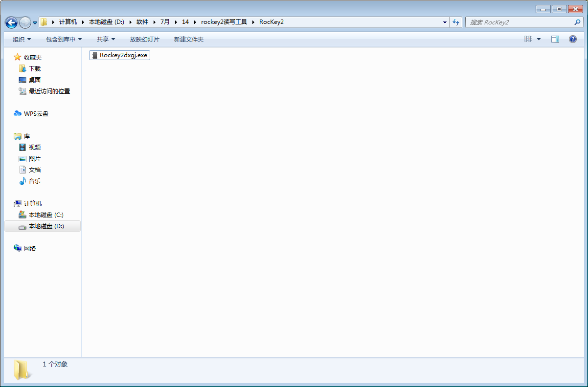The height and width of the screenshot is (387, 588).
Task: Click inside the 搜索 RocKey2 search box
Action: [x=519, y=22]
